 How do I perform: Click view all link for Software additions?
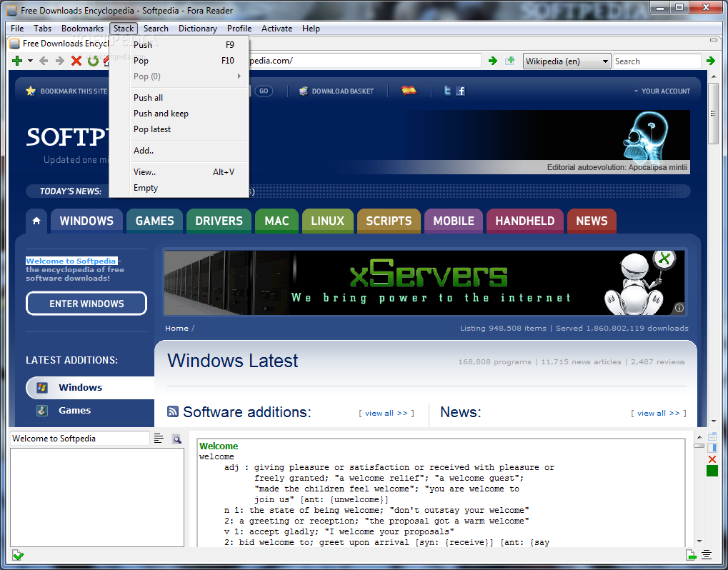(387, 413)
